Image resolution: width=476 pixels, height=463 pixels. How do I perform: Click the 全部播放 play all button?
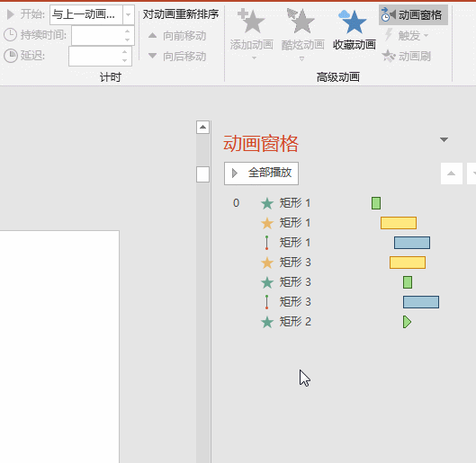click(261, 174)
